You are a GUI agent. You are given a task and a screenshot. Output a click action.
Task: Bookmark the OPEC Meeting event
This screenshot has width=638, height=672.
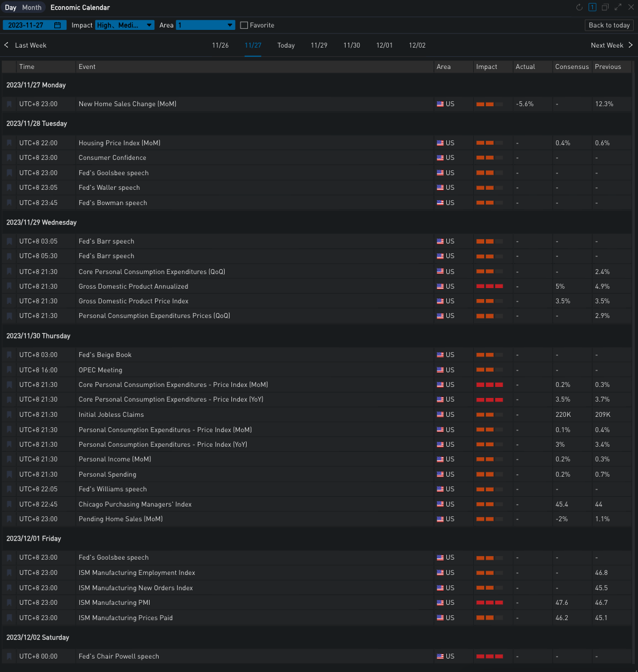(9, 370)
